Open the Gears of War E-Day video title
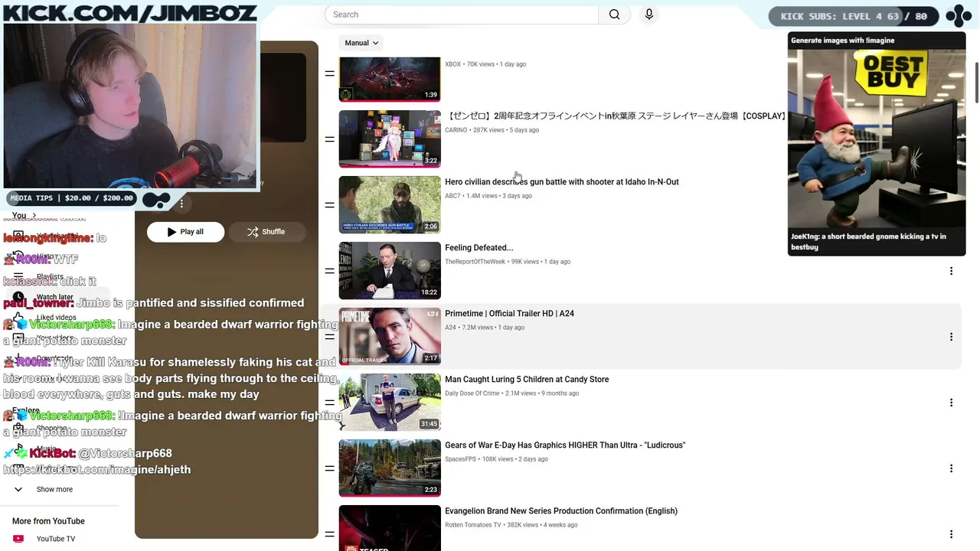This screenshot has width=980, height=551. 565,445
